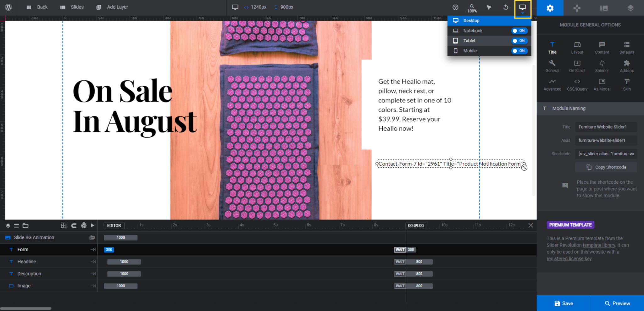Select the Slide BG Animation row
This screenshot has height=311, width=644.
pos(49,238)
